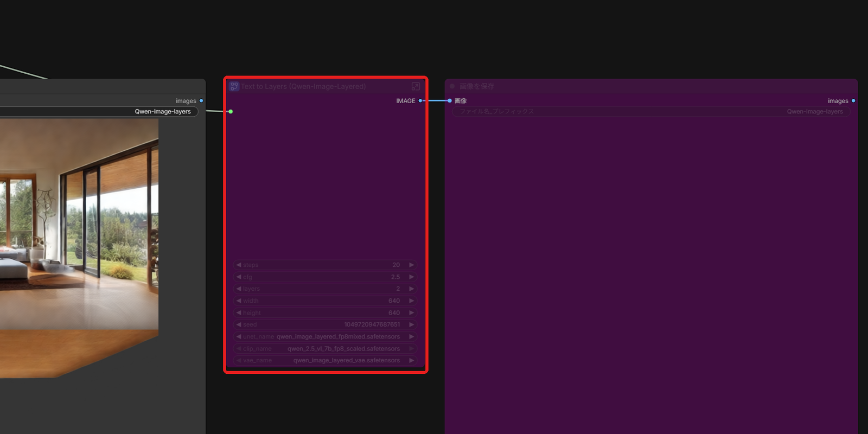868x434 pixels.
Task: Decrease the cfg value with left arrow
Action: (x=239, y=277)
